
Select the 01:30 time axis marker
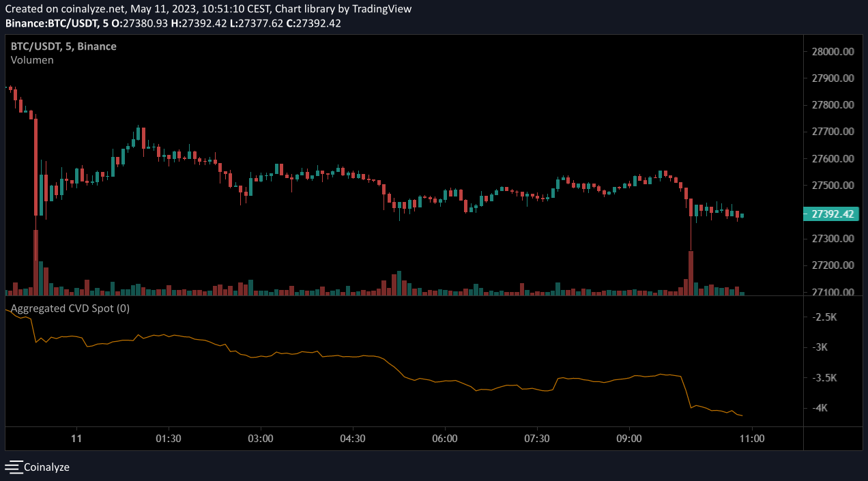pyautogui.click(x=168, y=439)
